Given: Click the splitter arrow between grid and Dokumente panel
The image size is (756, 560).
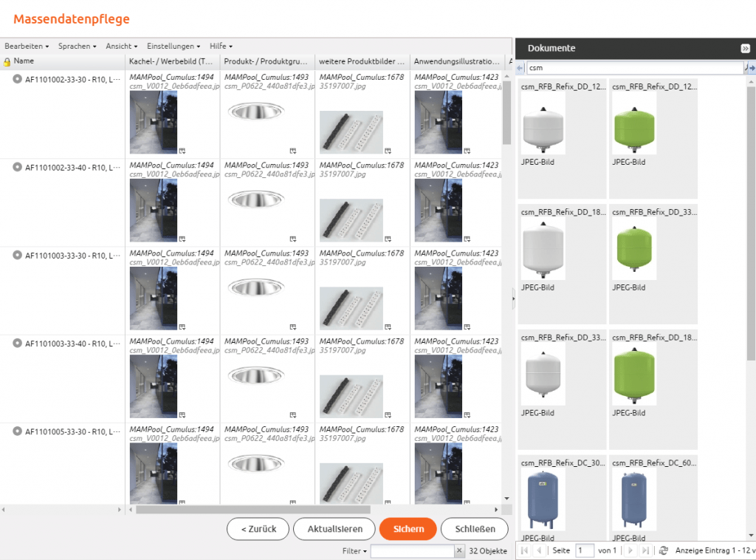Looking at the screenshot, I should [513, 298].
